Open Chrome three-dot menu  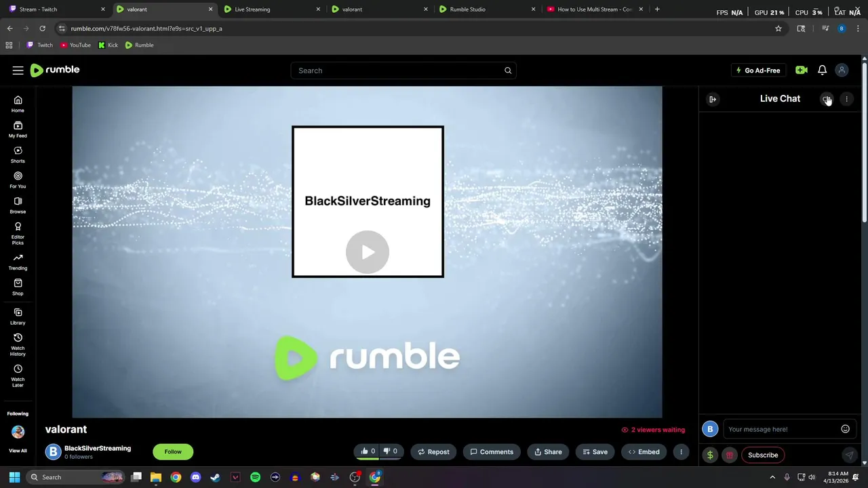pos(858,28)
